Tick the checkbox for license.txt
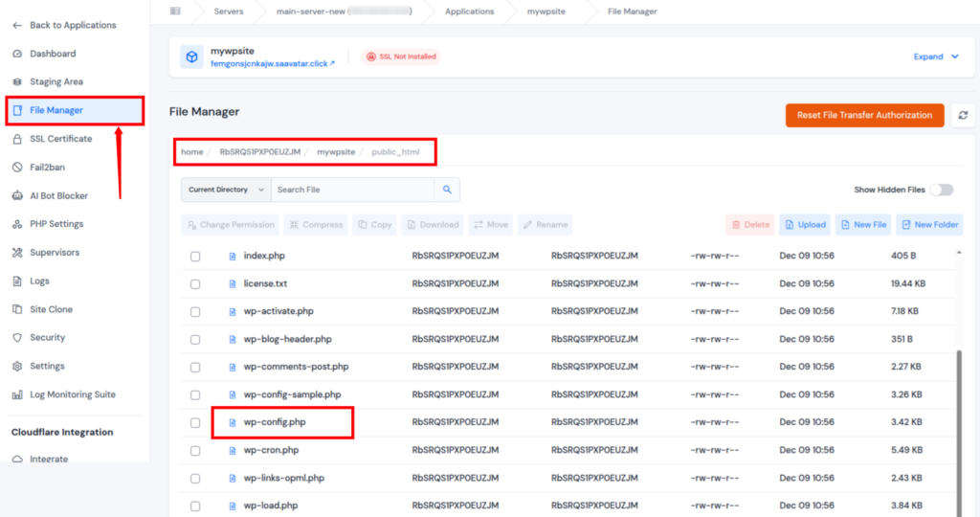 click(x=195, y=283)
